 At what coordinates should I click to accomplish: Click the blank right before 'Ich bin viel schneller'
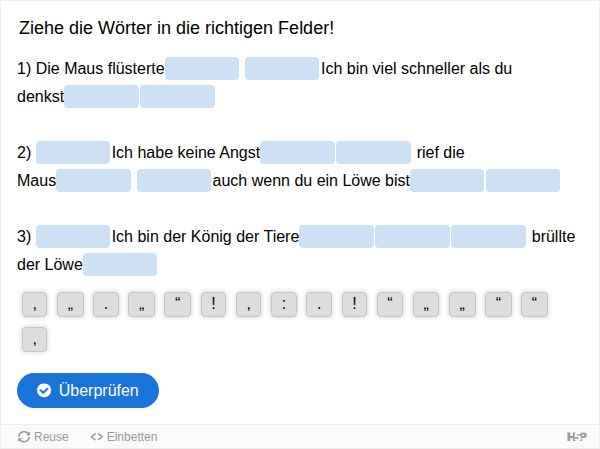pos(282,69)
